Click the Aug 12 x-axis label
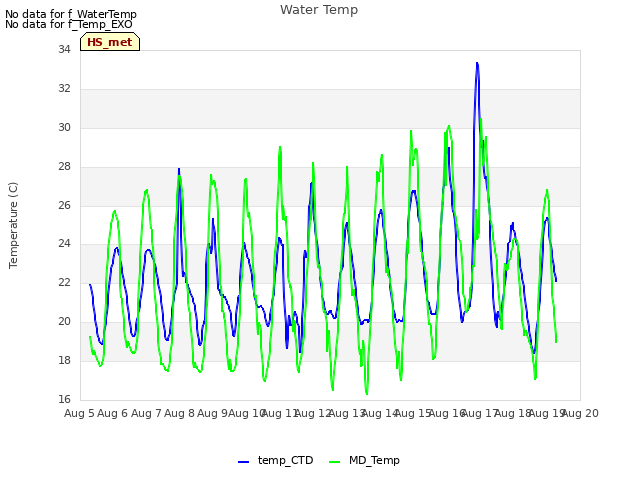 click(313, 413)
